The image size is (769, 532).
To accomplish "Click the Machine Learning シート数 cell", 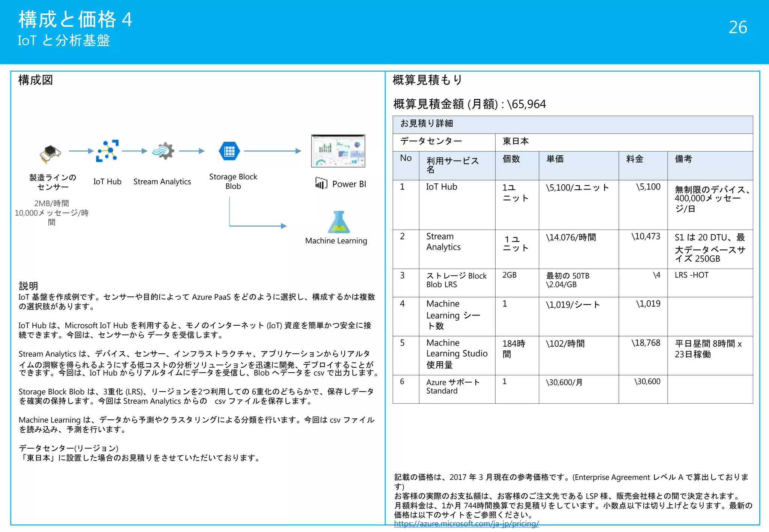I will pos(457,317).
